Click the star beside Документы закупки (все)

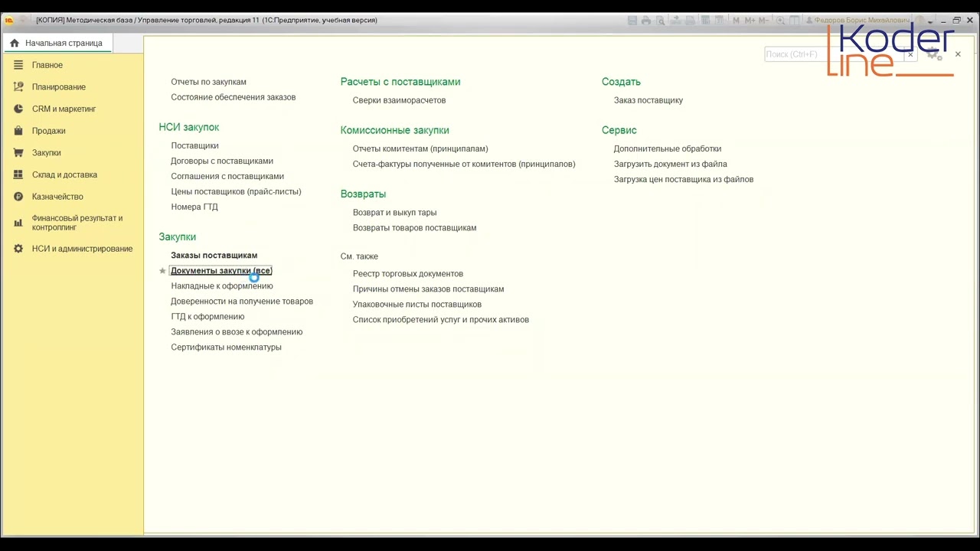click(162, 271)
